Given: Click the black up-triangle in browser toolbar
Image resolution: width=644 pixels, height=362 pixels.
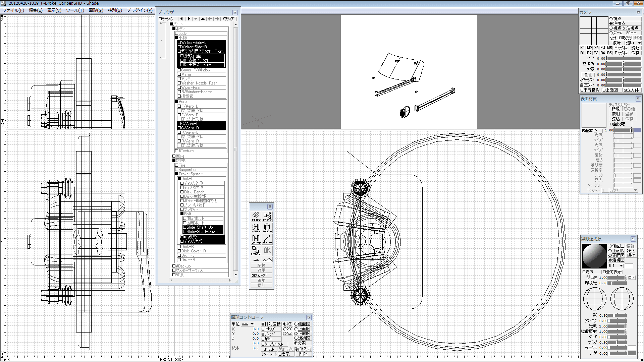Looking at the screenshot, I should tap(203, 19).
